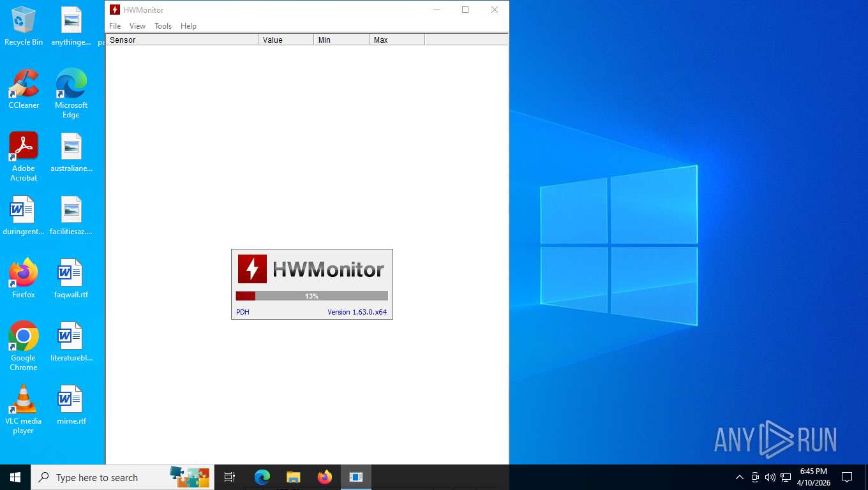Open File Explorer from the taskbar
Image resolution: width=868 pixels, height=490 pixels.
click(294, 477)
